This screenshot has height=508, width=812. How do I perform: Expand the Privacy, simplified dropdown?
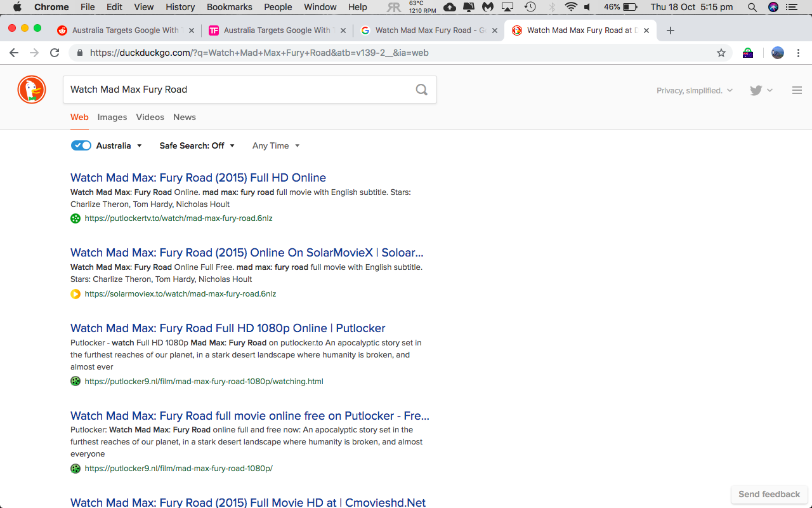[x=695, y=90]
